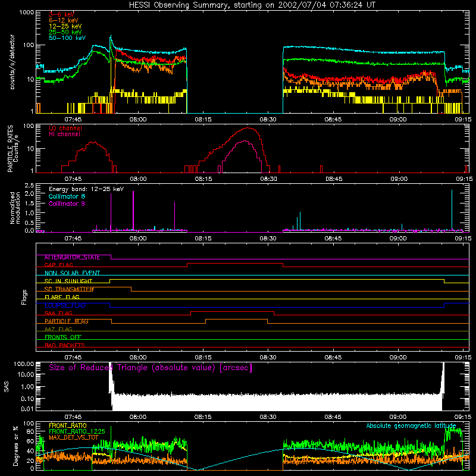Screen dimensions: 476x476
Task: Click the SAA_FLAG label
Action: (x=58, y=313)
